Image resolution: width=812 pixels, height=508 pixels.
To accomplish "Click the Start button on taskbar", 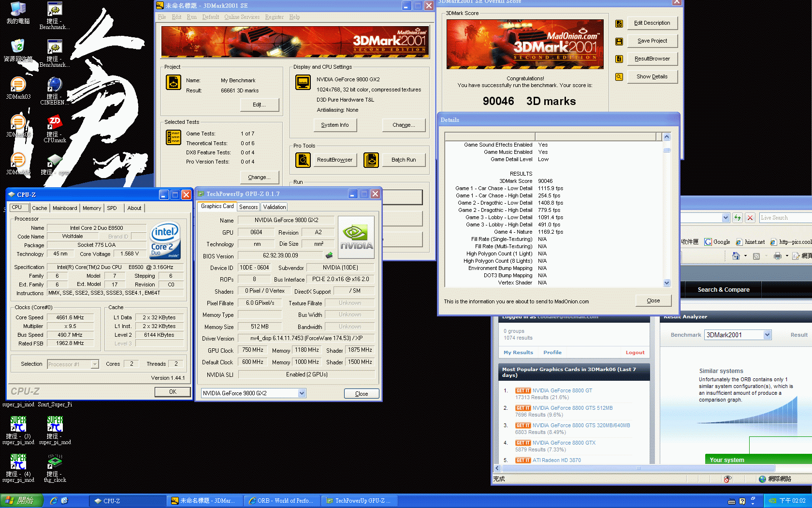I will pyautogui.click(x=22, y=501).
